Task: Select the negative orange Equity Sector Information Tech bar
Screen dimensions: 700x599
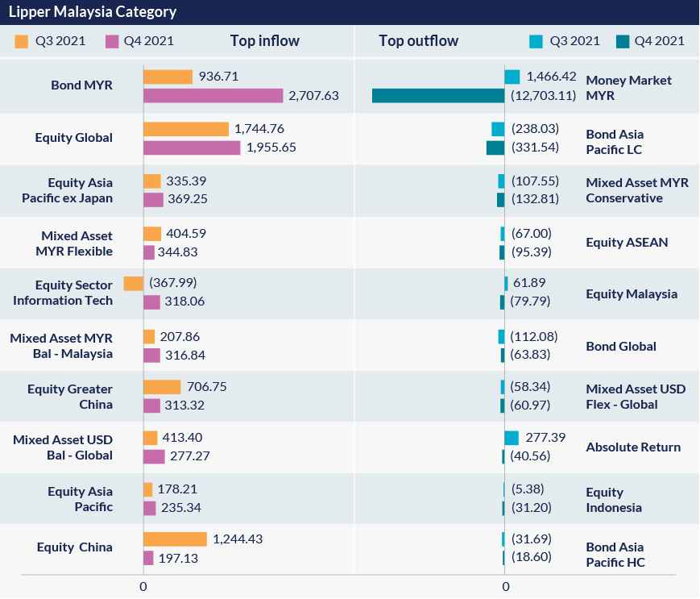Action: (133, 283)
